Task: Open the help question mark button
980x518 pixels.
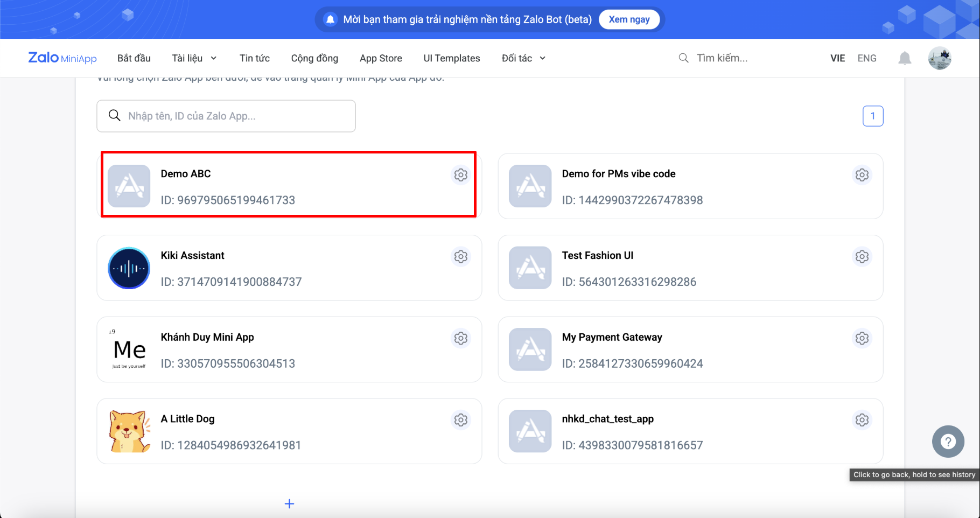Action: (948, 442)
